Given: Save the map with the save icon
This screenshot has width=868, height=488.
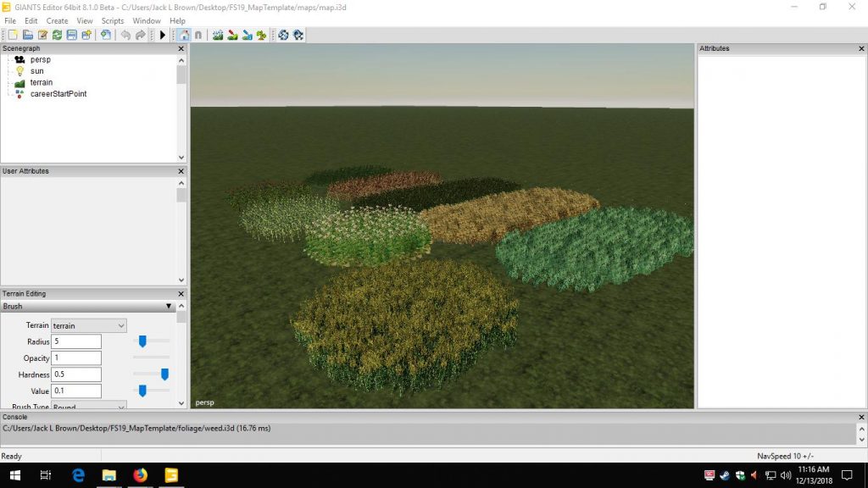Looking at the screenshot, I should tap(71, 35).
